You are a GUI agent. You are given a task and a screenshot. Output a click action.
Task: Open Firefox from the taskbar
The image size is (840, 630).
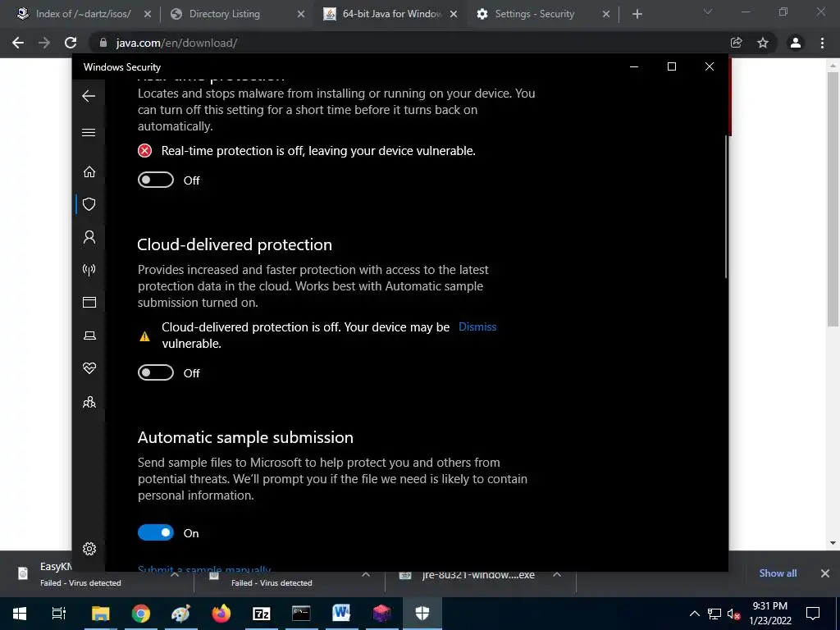pos(221,614)
